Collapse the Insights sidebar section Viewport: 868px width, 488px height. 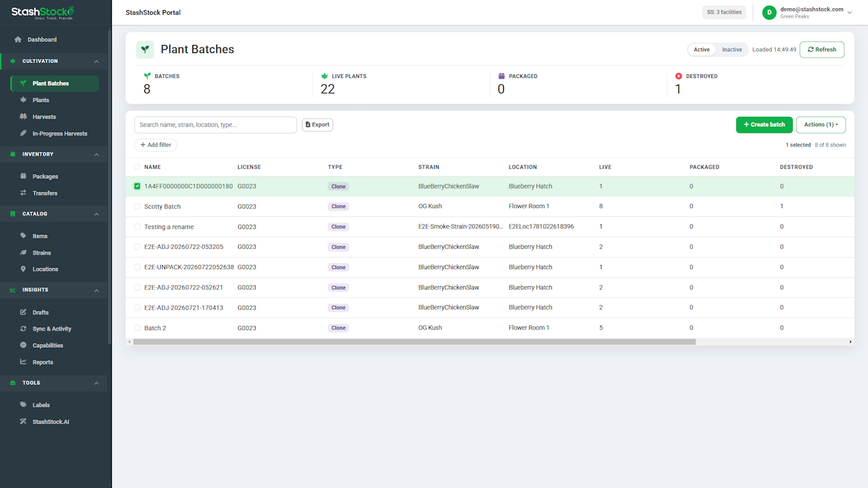(96, 290)
